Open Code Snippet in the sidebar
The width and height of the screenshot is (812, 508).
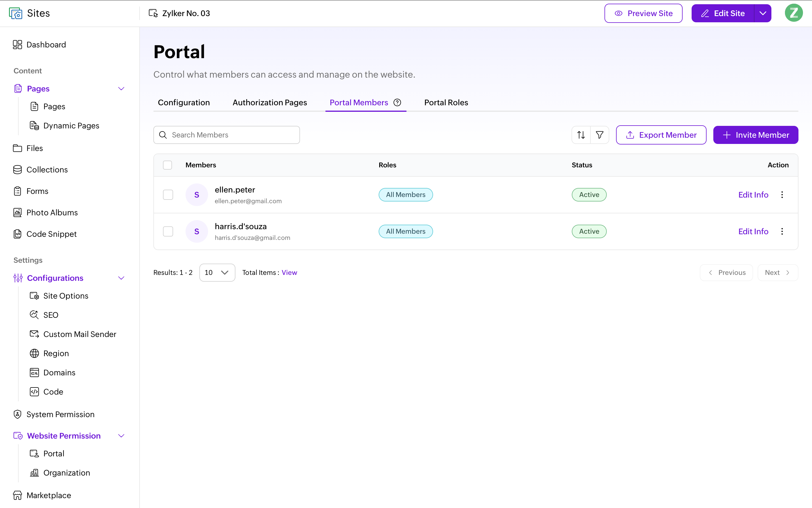[x=45, y=234]
